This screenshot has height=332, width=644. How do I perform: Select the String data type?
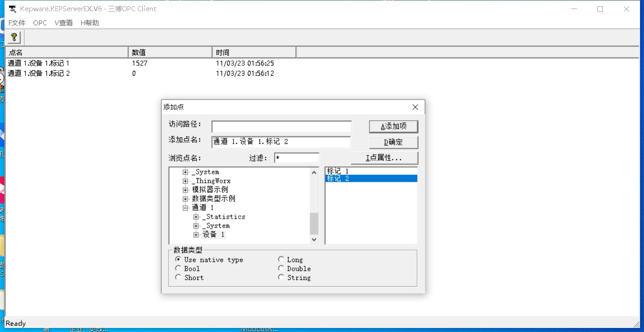click(x=281, y=277)
